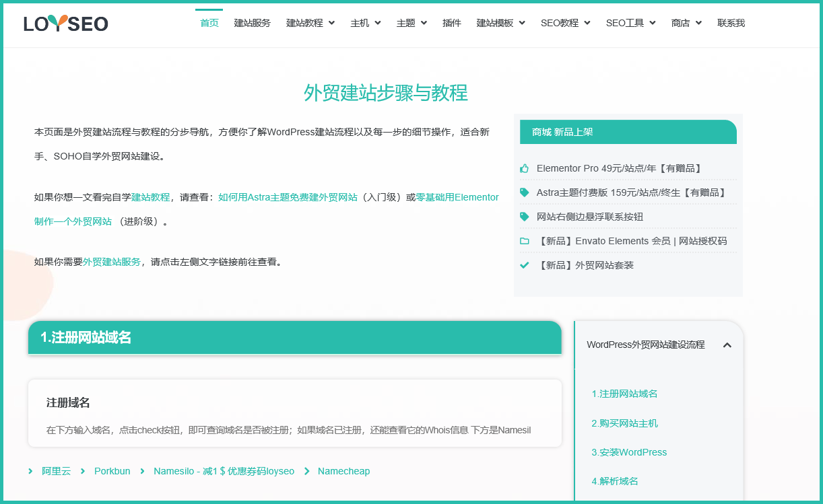
Task: Open the 外贸建站服务 text link
Action: 112,262
